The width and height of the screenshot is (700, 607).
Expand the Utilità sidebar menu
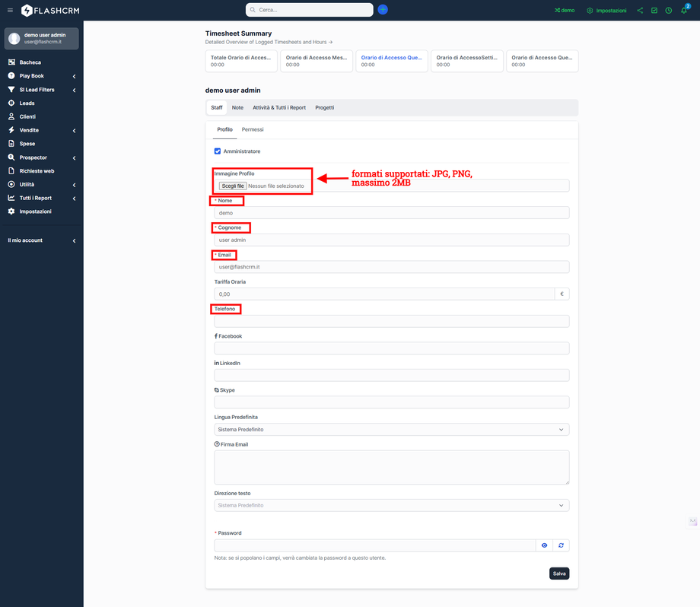click(42, 184)
